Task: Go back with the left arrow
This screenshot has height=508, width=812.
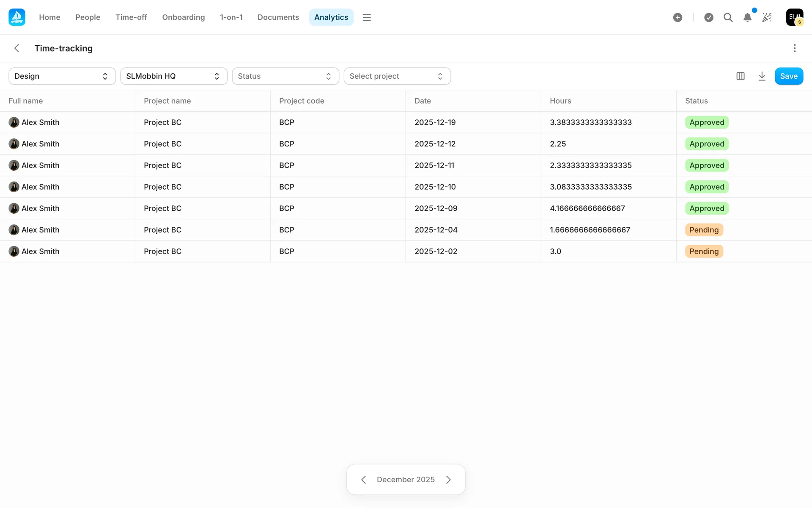Action: [x=17, y=48]
